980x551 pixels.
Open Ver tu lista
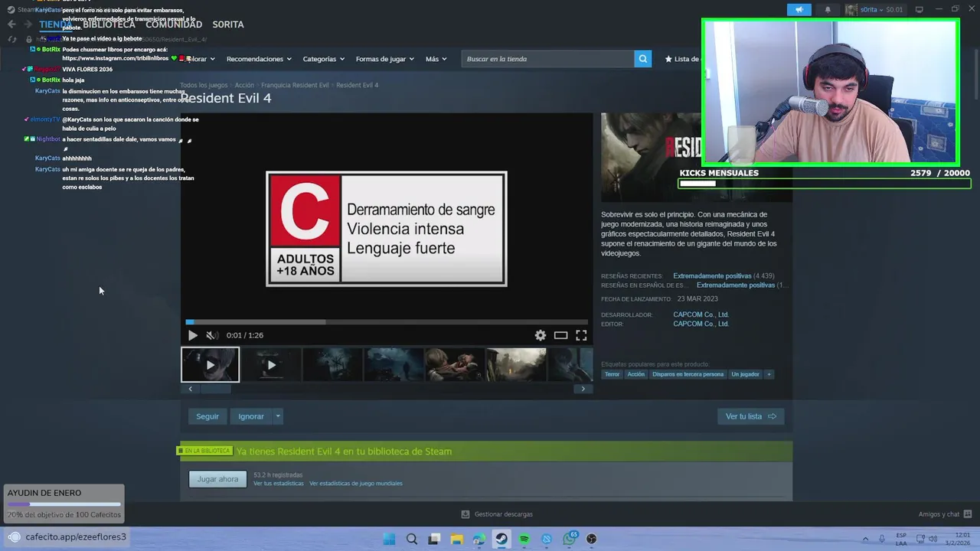point(750,416)
